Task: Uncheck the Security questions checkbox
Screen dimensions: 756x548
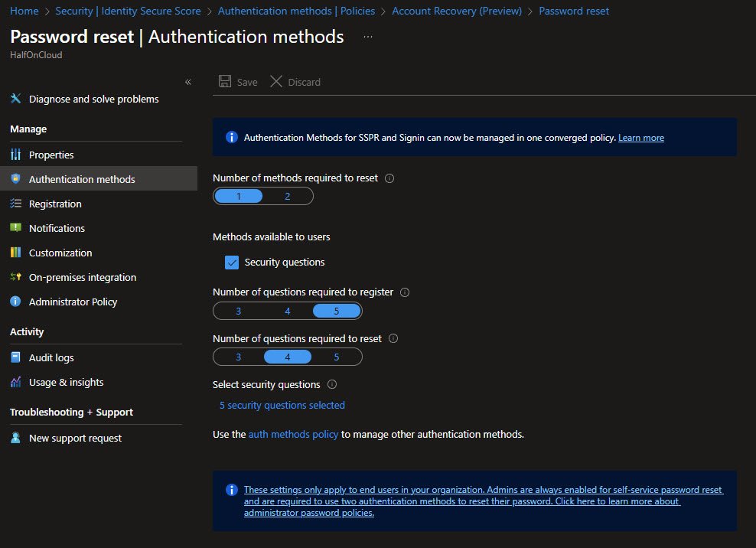Action: (x=232, y=263)
